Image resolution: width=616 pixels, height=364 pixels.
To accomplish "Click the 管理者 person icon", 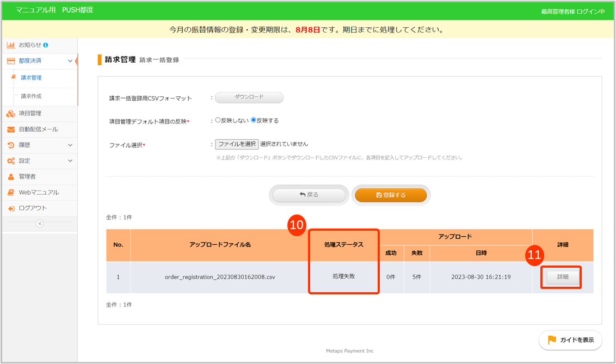I will (10, 177).
